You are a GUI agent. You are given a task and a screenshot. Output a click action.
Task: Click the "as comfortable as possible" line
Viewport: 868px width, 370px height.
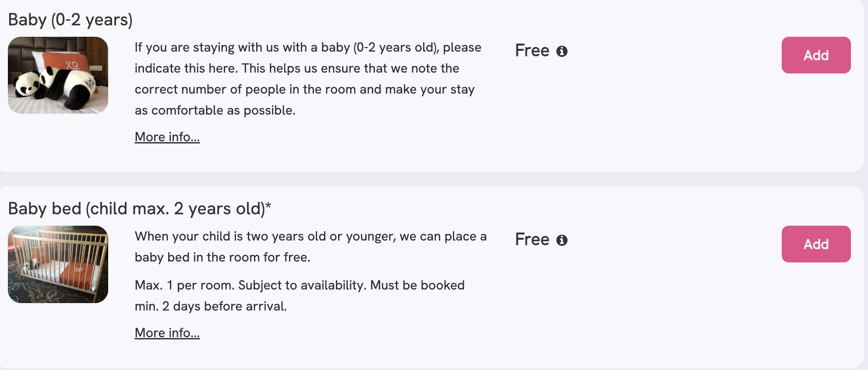click(215, 111)
